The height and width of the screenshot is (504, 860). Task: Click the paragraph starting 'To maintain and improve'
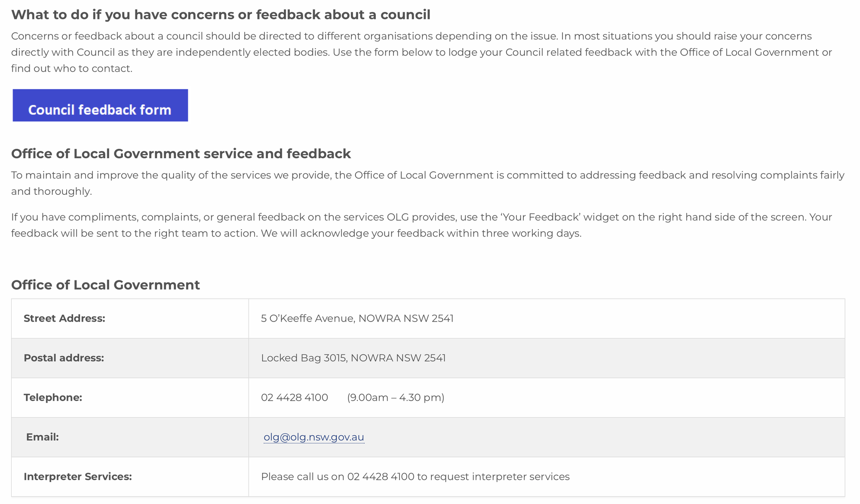coord(427,175)
